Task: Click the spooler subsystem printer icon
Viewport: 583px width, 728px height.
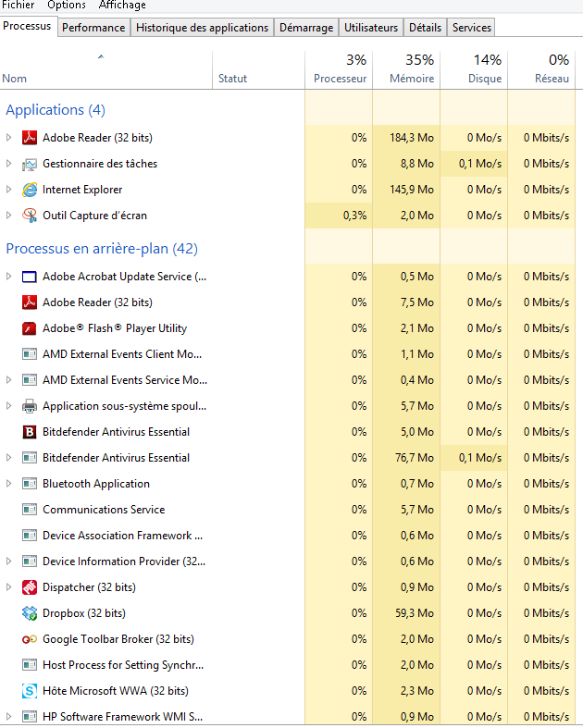Action: tap(29, 406)
